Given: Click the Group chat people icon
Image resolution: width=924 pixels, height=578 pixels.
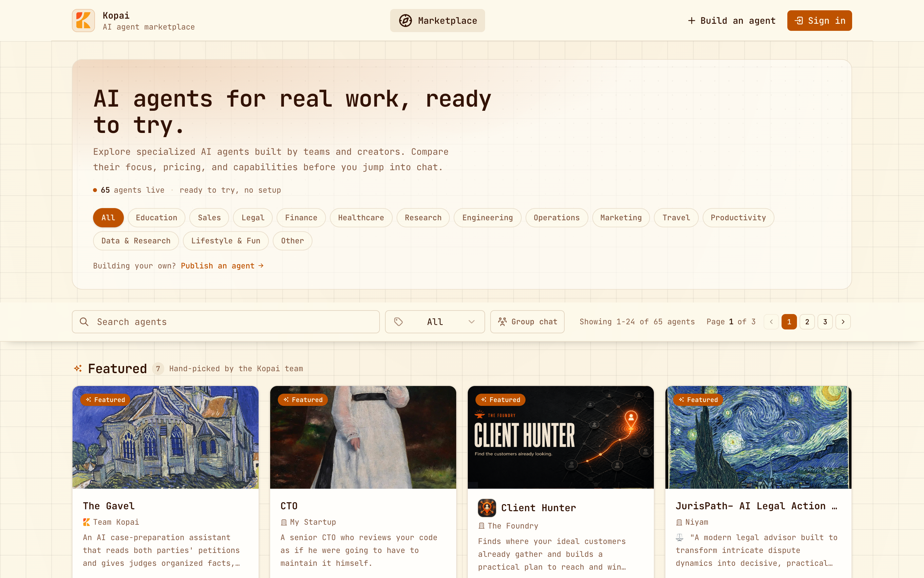Looking at the screenshot, I should pyautogui.click(x=502, y=322).
